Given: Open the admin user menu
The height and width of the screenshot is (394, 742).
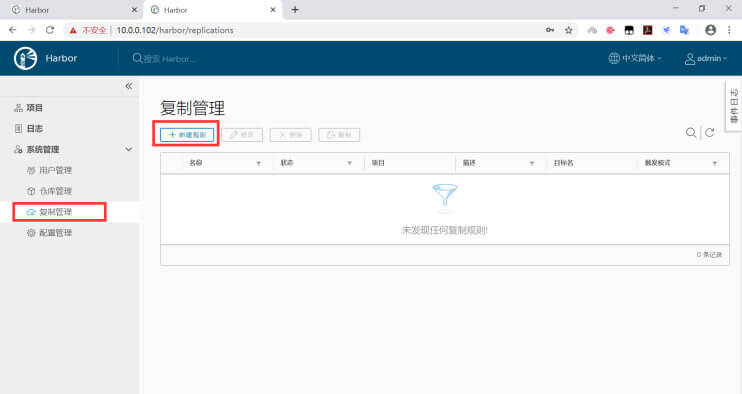Looking at the screenshot, I should coord(706,59).
